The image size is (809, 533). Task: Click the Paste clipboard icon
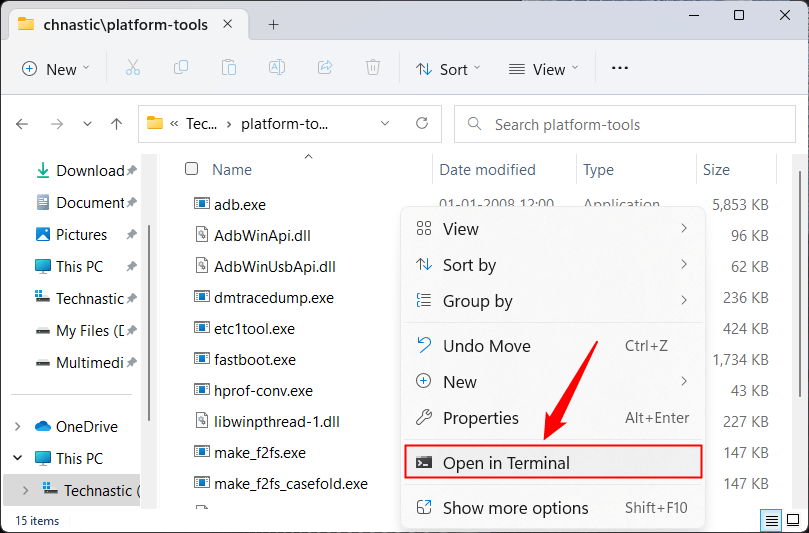tap(229, 68)
